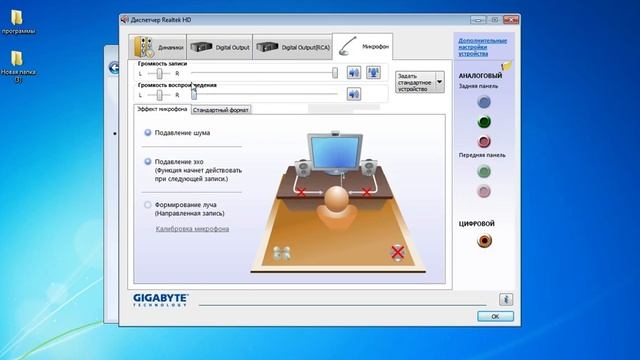Open Дополнительные настройки устройства link
The height and width of the screenshot is (360, 640).
point(482,47)
